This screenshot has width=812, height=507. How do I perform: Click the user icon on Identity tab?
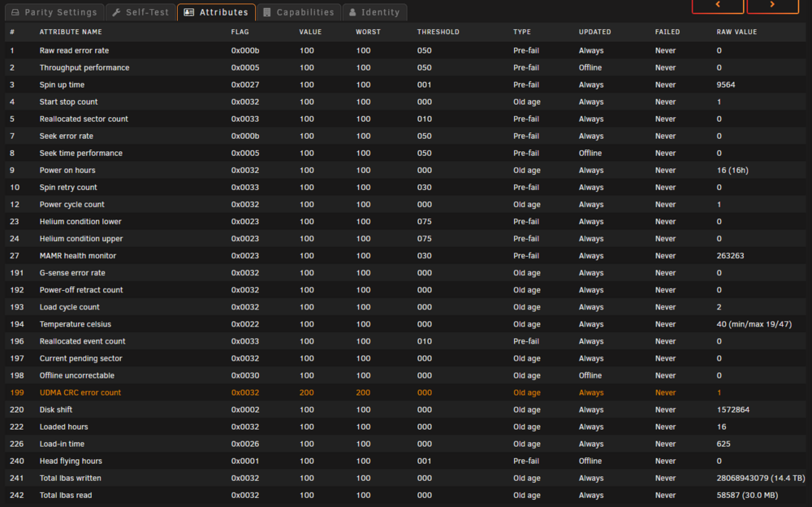click(352, 12)
